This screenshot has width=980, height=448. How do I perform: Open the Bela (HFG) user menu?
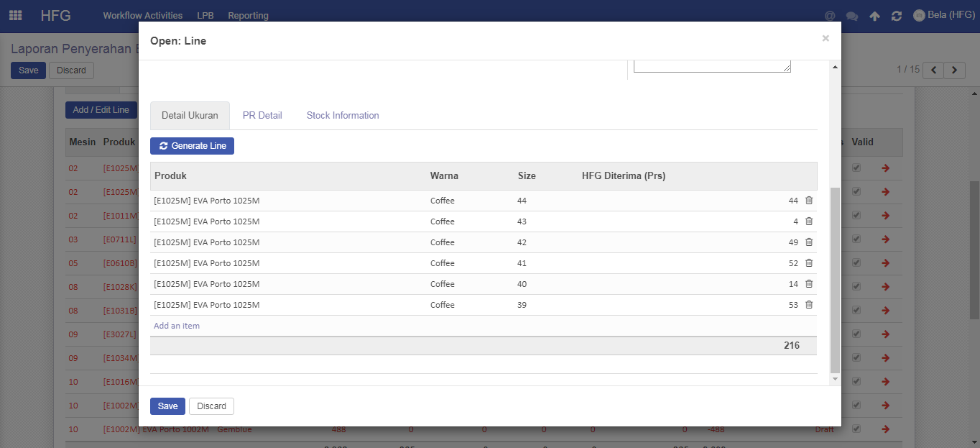(x=943, y=15)
